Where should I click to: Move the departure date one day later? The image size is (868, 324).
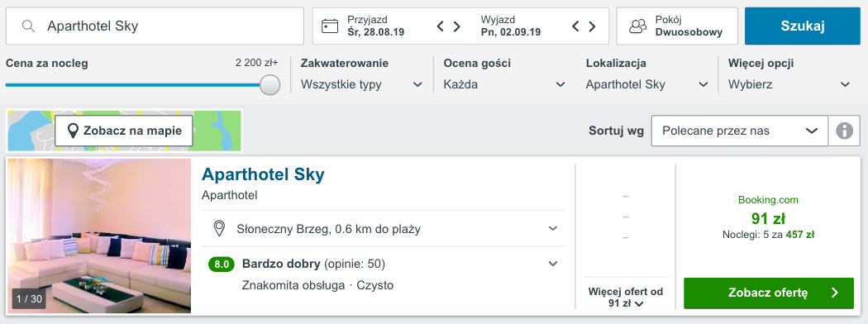tap(592, 26)
